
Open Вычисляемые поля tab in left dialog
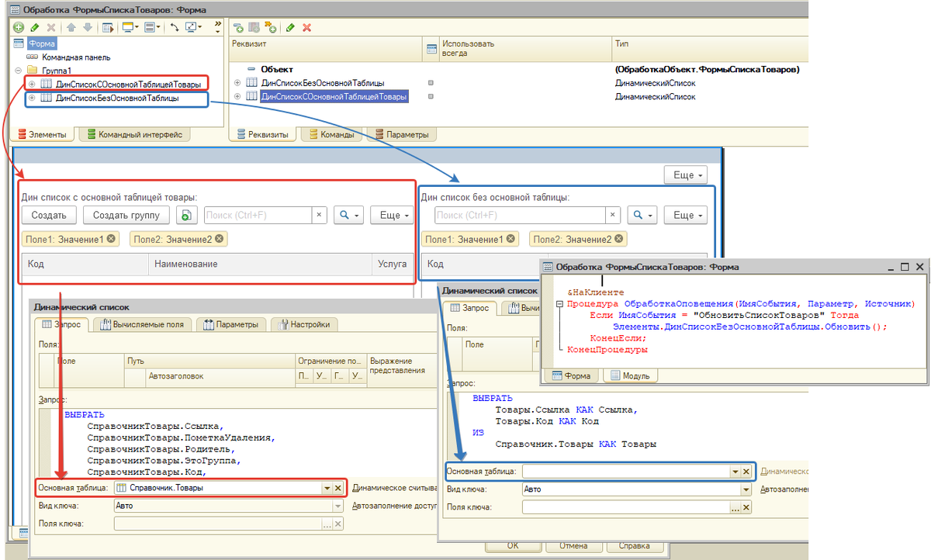click(x=142, y=324)
